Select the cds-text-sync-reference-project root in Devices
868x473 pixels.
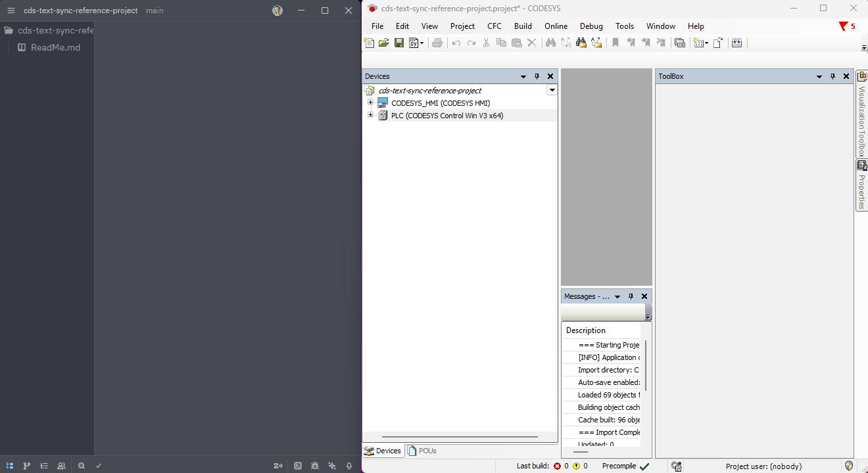pos(430,91)
